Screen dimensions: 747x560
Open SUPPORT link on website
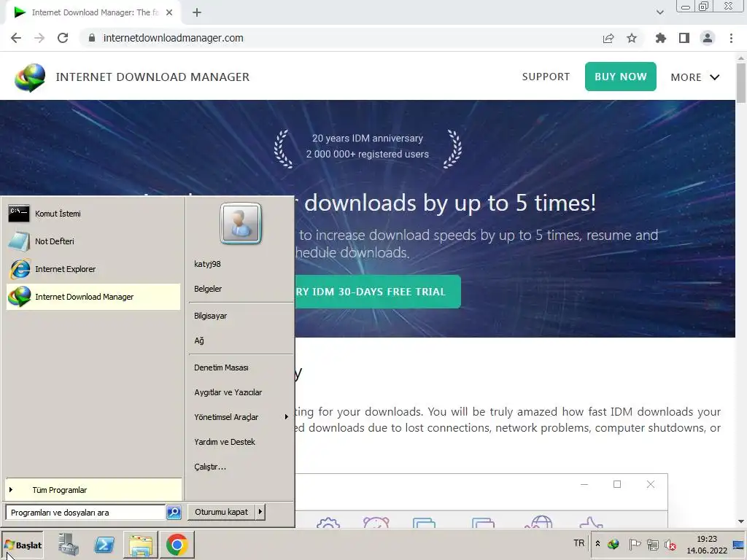click(x=546, y=77)
